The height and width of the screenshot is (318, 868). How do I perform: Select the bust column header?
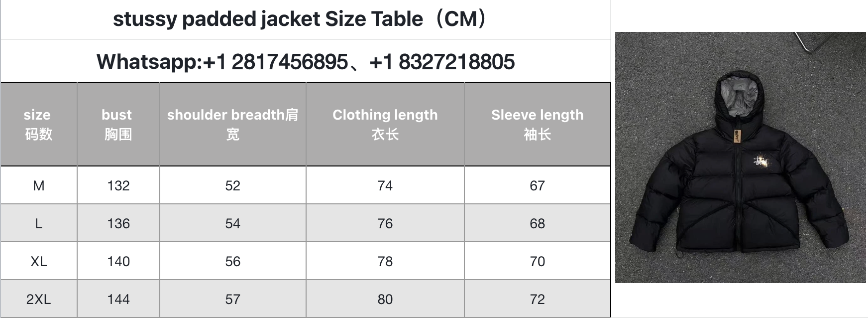point(118,124)
